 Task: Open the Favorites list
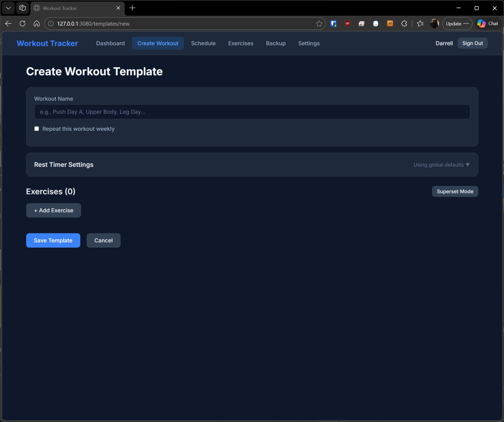click(x=421, y=24)
